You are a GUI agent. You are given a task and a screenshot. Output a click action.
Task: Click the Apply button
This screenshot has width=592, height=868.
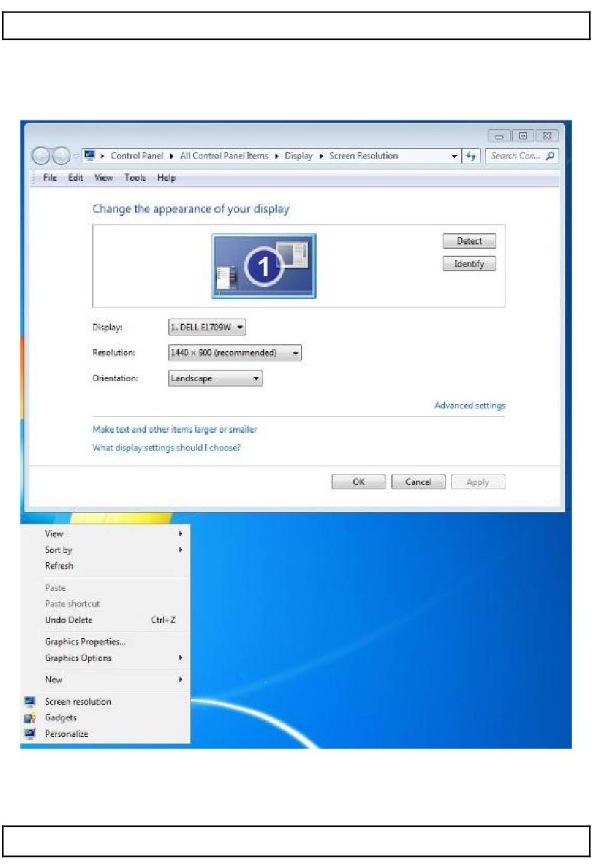(478, 482)
